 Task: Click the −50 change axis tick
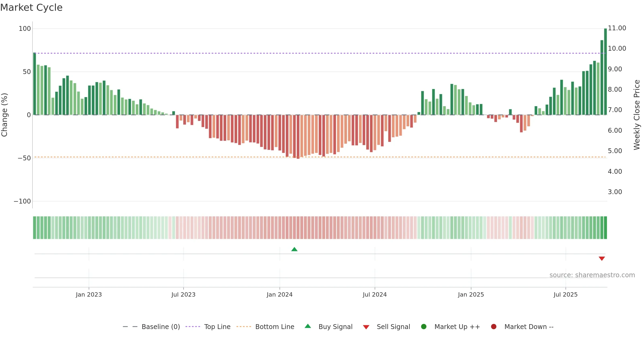(x=24, y=158)
